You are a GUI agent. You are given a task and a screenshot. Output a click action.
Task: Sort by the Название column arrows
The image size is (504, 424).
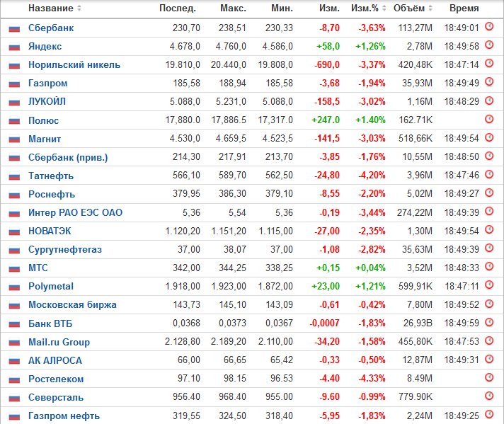pyautogui.click(x=79, y=8)
